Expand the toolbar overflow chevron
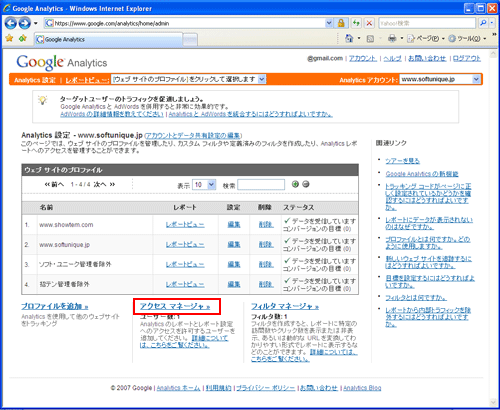Viewport: 500px width, 410px height. [x=494, y=35]
